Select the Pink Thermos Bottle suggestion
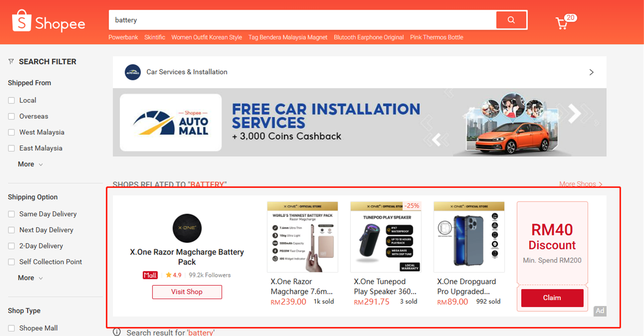The width and height of the screenshot is (644, 336). [437, 37]
